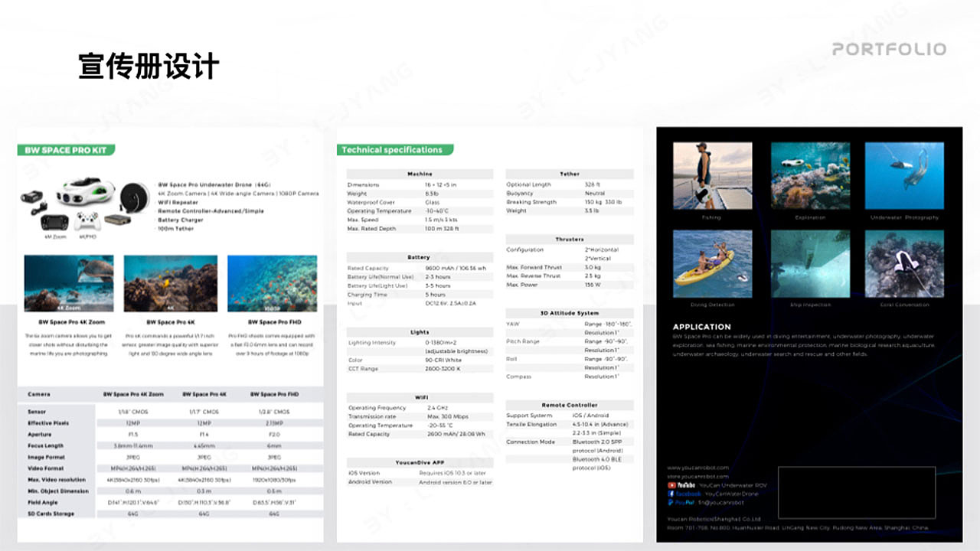This screenshot has height=551, width=980.
Task: Click the Thrusters section header
Action: pos(570,240)
